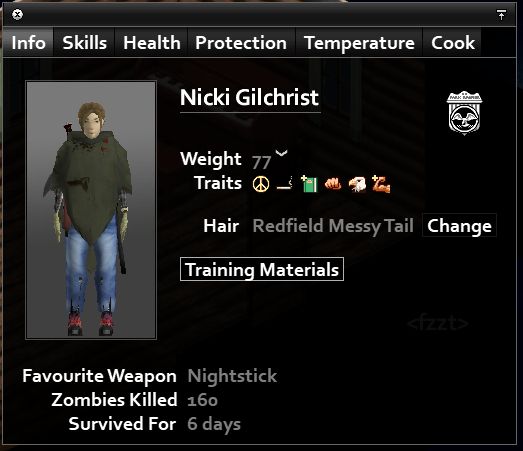Viewport: 523px width, 451px height.
Task: Click the green book trait icon
Action: pyautogui.click(x=309, y=184)
